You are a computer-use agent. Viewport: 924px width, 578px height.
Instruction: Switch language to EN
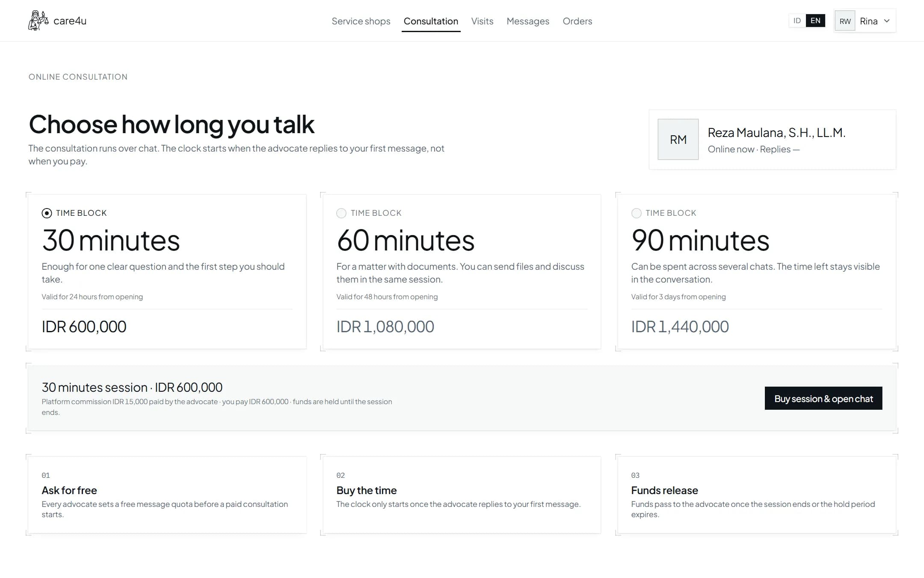pos(815,21)
